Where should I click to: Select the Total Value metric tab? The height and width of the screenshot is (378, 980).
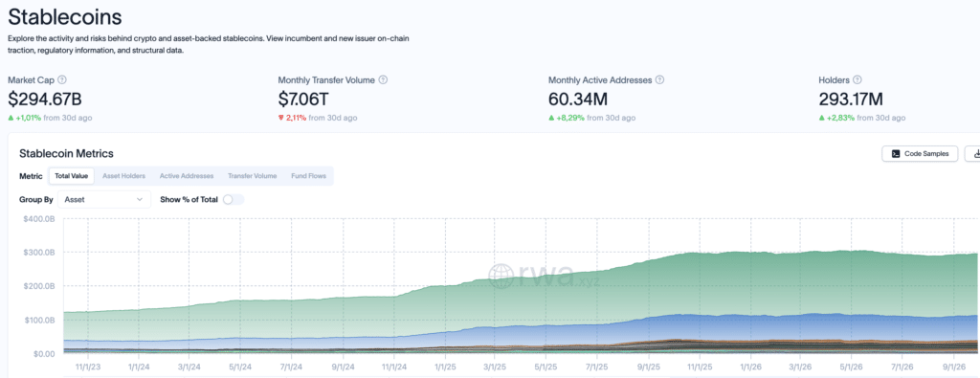pos(72,176)
